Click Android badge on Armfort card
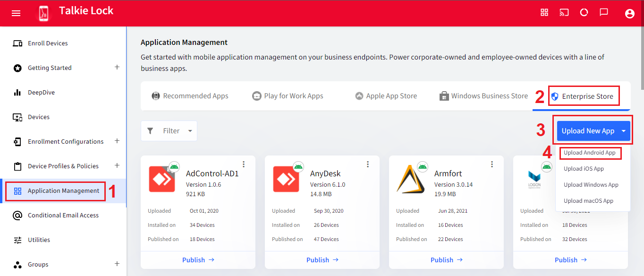Image resolution: width=644 pixels, height=276 pixels. (422, 166)
